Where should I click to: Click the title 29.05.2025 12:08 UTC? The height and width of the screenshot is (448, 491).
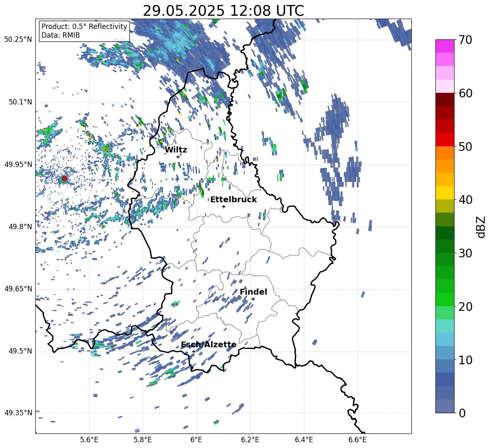pos(223,11)
